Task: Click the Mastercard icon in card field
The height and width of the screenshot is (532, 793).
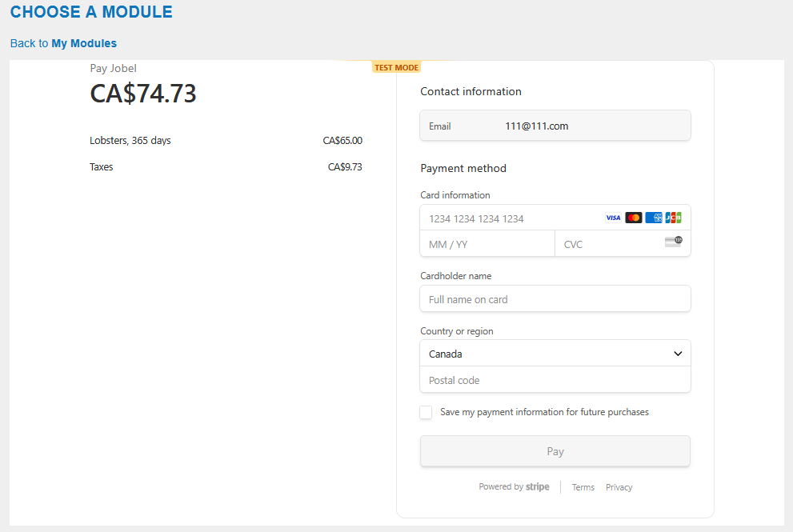Action: tap(633, 217)
